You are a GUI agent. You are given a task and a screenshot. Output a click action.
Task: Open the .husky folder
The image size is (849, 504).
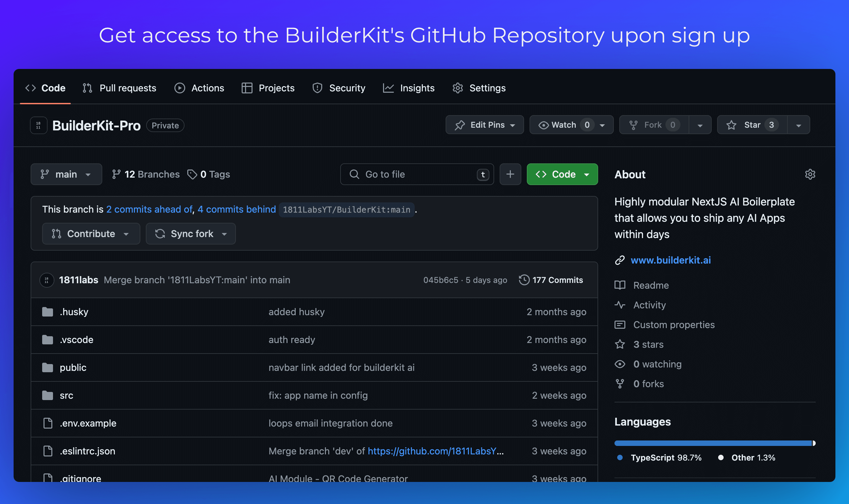pyautogui.click(x=74, y=312)
